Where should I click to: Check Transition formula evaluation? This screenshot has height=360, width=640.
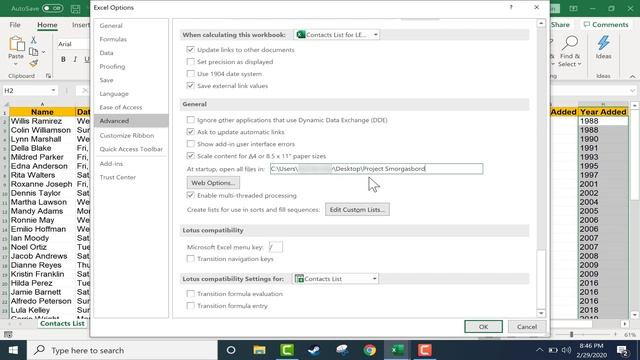pos(190,293)
